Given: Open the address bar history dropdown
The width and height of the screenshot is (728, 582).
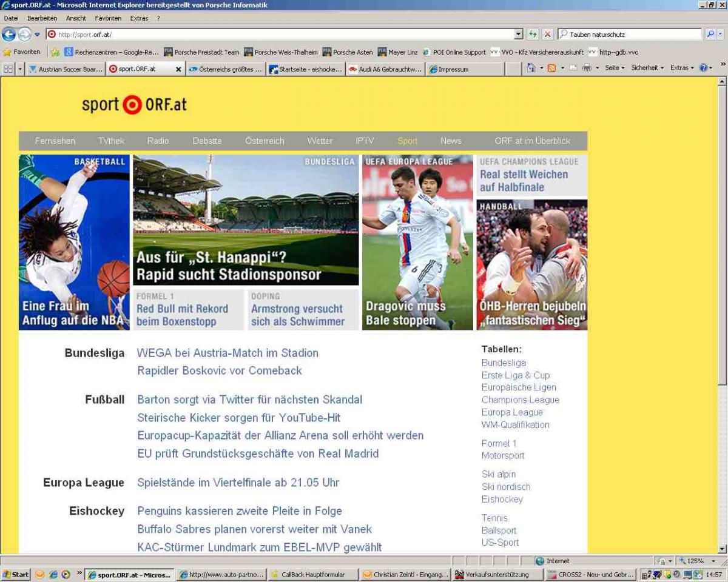Looking at the screenshot, I should point(519,35).
